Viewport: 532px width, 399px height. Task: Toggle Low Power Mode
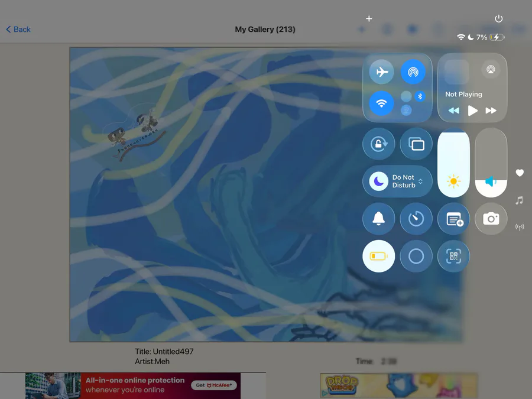379,256
